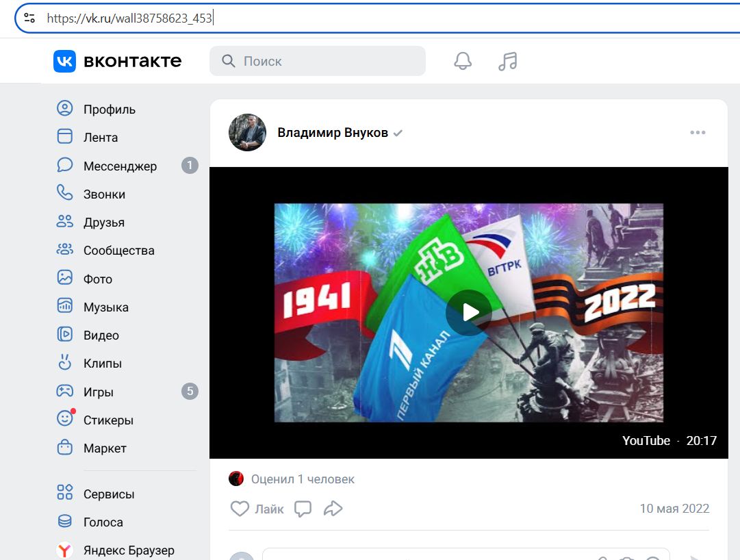The width and height of the screenshot is (740, 560).
Task: Click Владимир Внуков's avatar photo
Action: point(247,133)
